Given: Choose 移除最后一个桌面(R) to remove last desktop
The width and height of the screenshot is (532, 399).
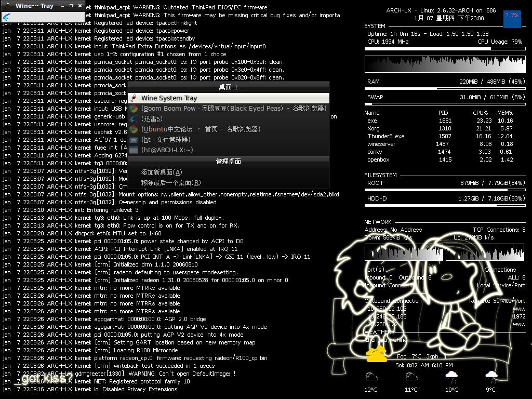Looking at the screenshot, I should pos(229,183).
